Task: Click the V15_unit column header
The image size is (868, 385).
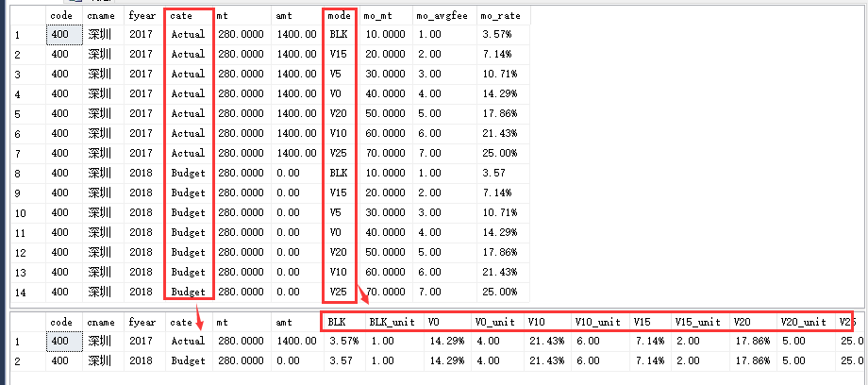Action: [699, 322]
